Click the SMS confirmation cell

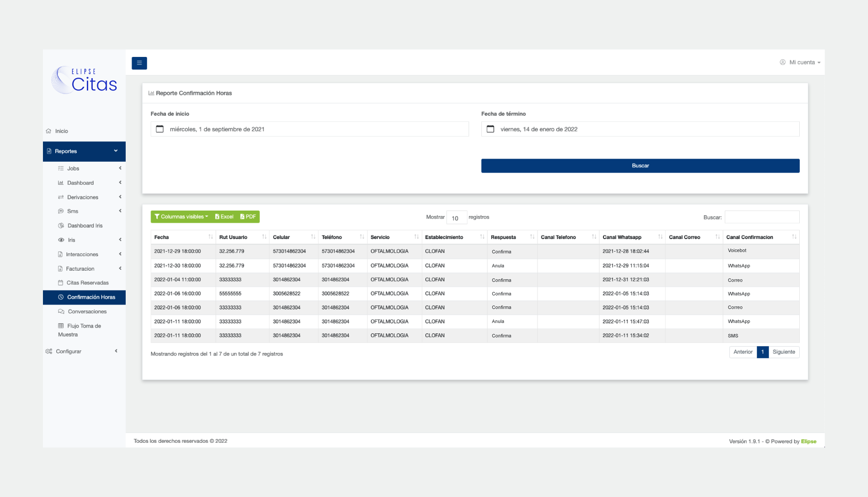(x=762, y=336)
